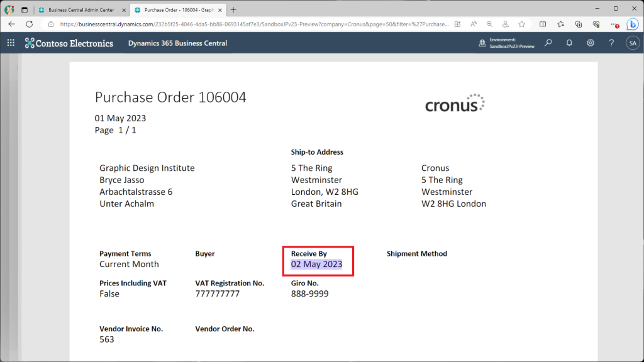Image resolution: width=644 pixels, height=362 pixels.
Task: Click the Dynamics 365 Business Central link
Action: pos(177,43)
